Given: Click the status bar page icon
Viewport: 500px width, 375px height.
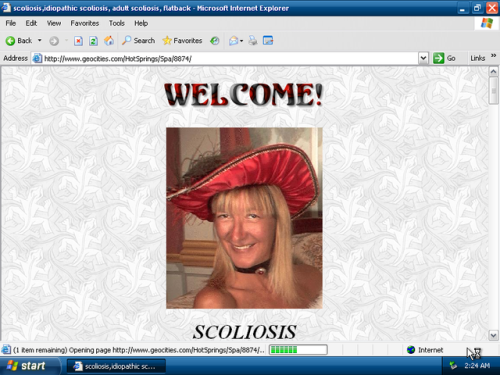Looking at the screenshot, I should (x=6, y=350).
